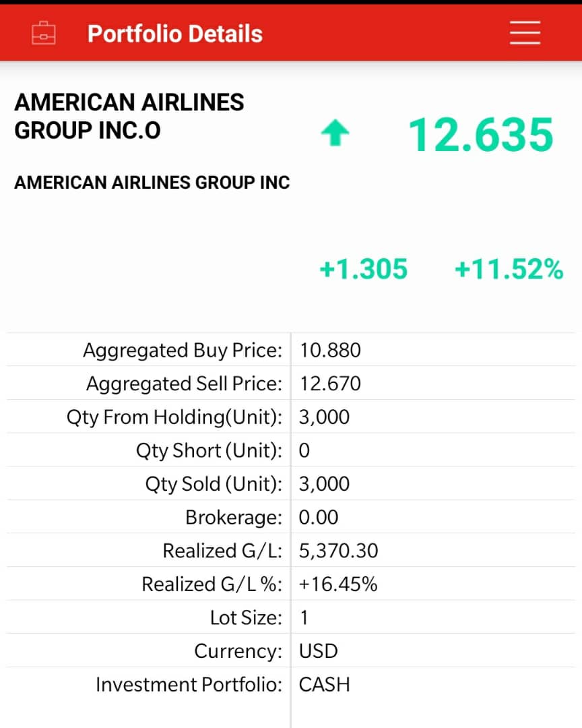Tap the price change +1.305
Viewport: 582px width, 728px height.
(363, 270)
